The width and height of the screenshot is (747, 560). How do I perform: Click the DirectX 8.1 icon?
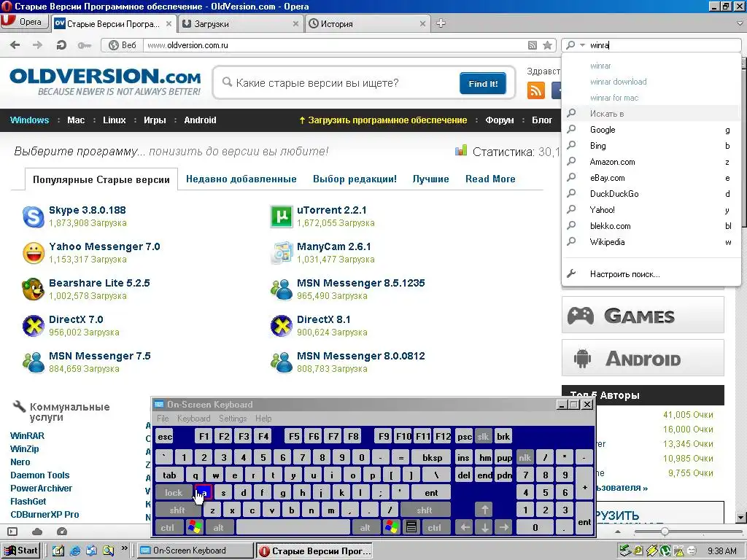click(x=281, y=326)
